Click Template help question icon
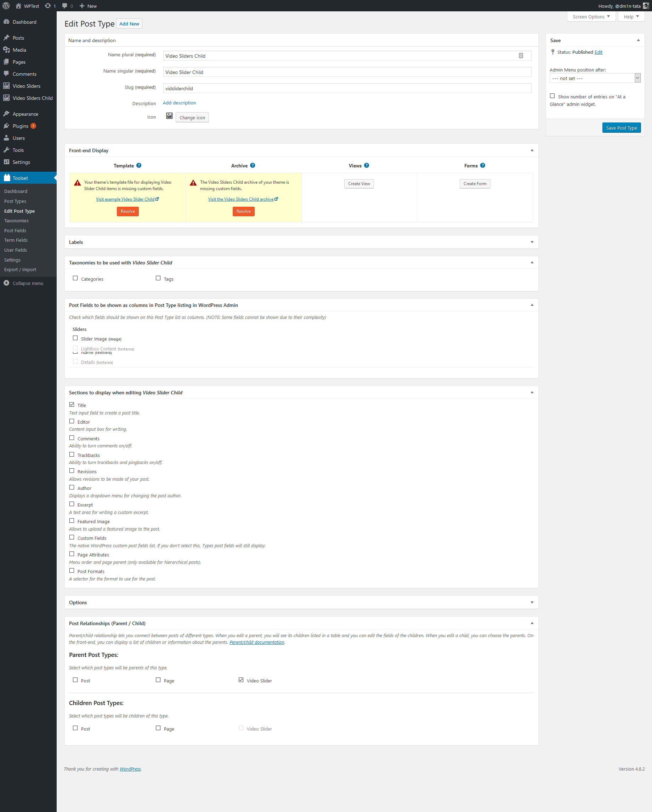This screenshot has height=812, width=652. click(x=139, y=165)
